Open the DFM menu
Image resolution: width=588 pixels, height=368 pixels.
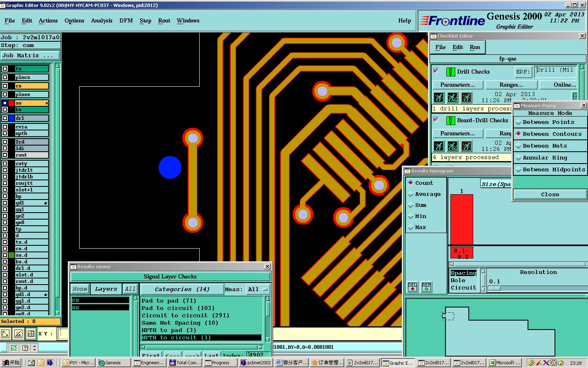pyautogui.click(x=126, y=21)
